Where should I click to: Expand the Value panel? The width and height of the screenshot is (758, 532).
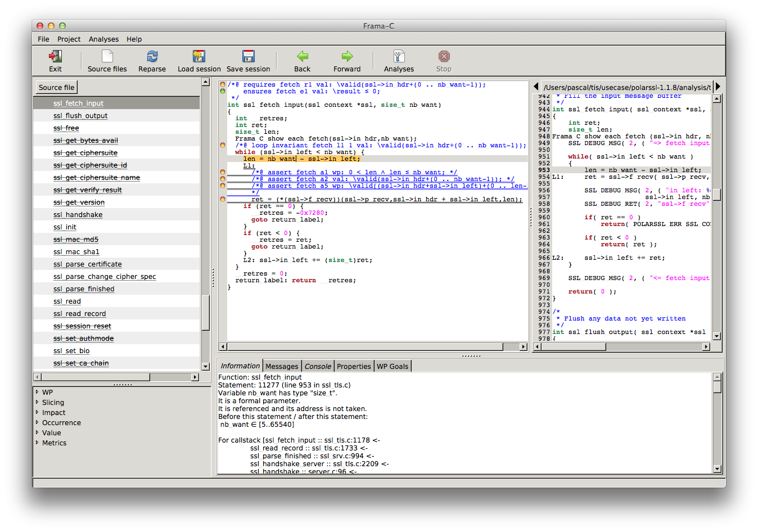(x=37, y=432)
